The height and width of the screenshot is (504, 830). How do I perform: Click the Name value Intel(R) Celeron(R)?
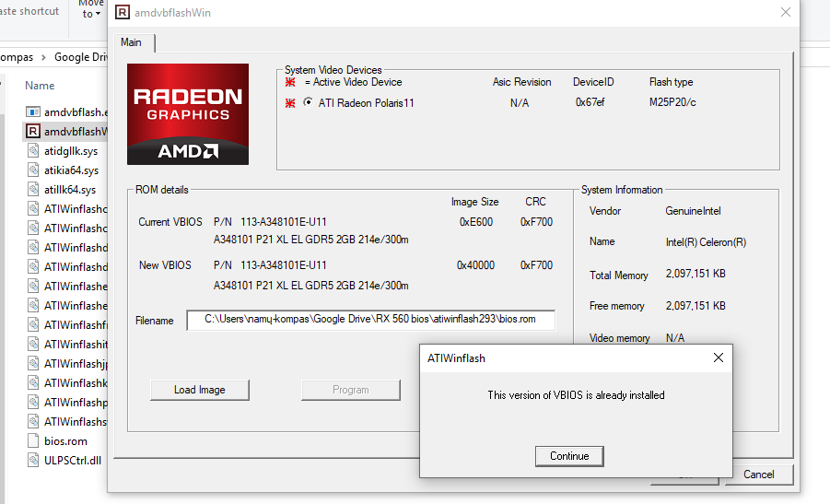pyautogui.click(x=706, y=242)
